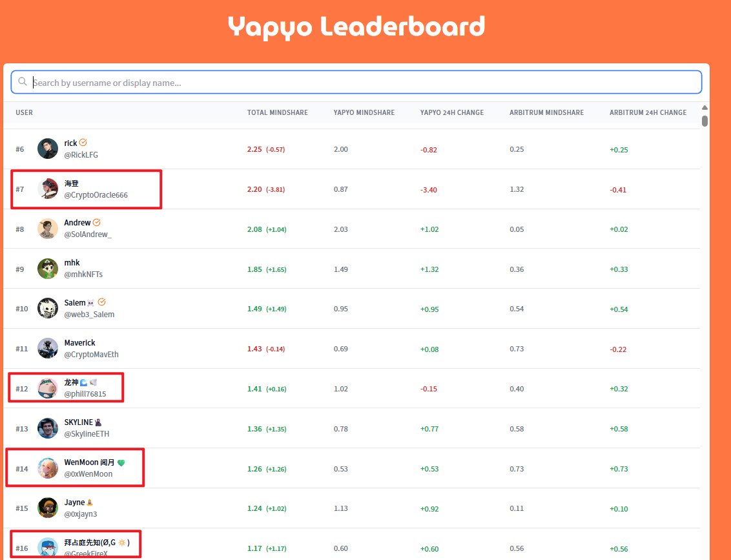
Task: Open the avatar for @phill76815
Action: [48, 389]
